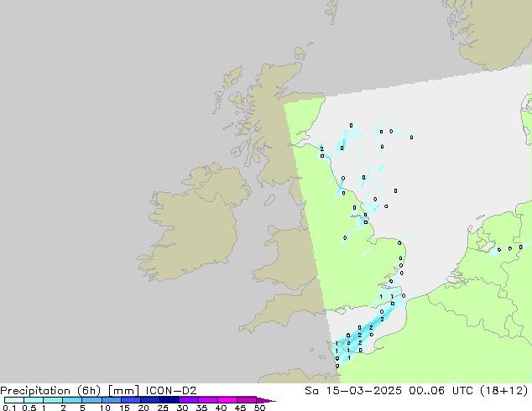532x411 pixels.
Task: Select the 40–45 mm magenta swatch
Action: click(227, 400)
